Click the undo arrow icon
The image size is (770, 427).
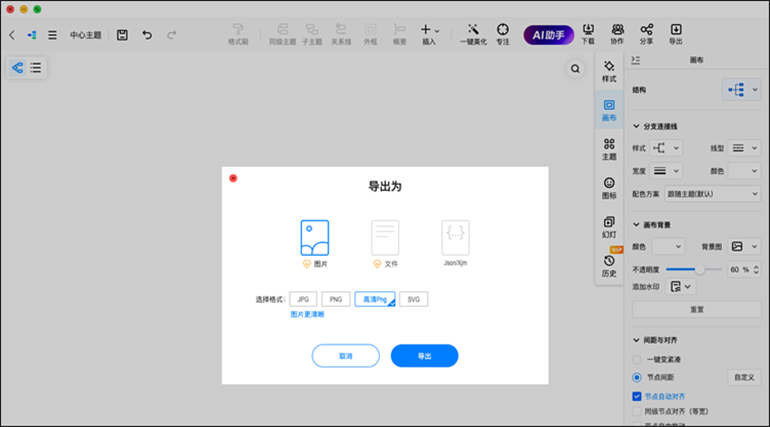coord(147,35)
